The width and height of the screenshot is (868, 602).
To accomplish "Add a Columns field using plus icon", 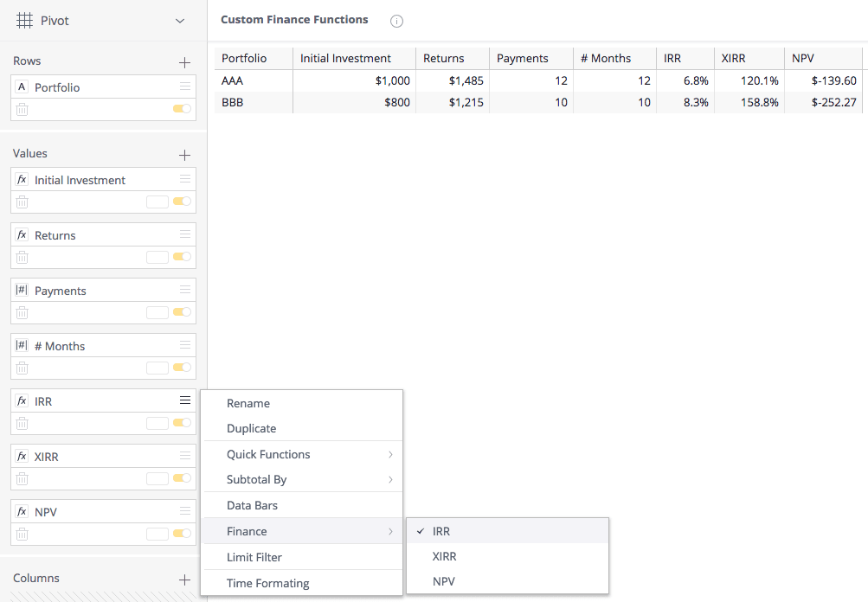I will (x=185, y=580).
